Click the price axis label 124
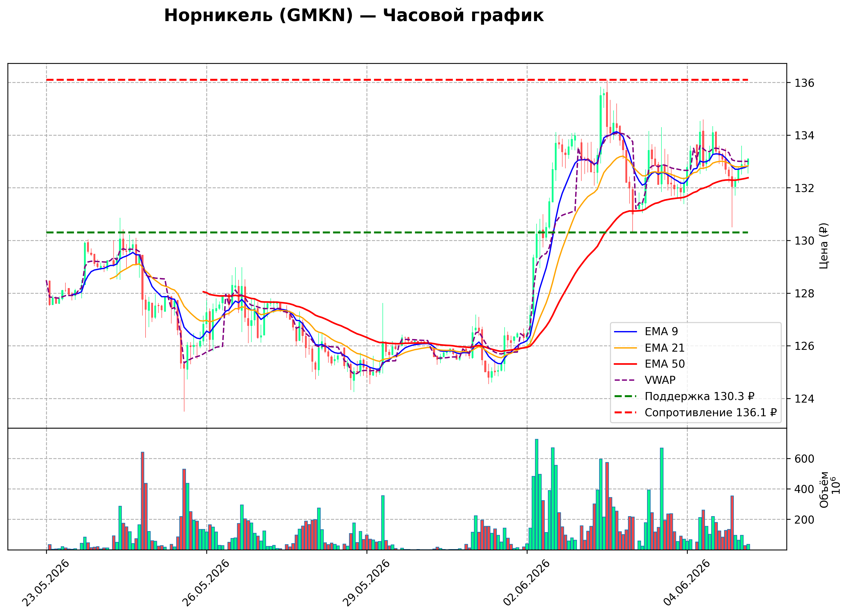Viewport: 850px width, 616px height. [x=805, y=399]
